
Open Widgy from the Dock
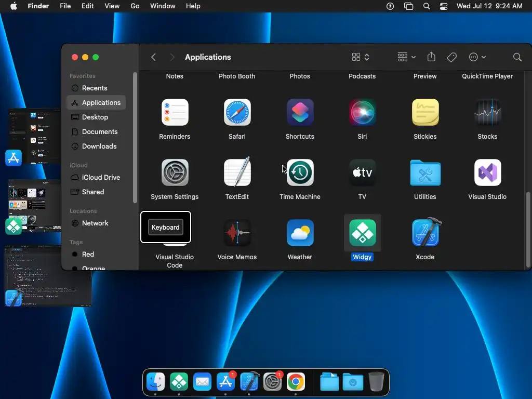pyautogui.click(x=179, y=382)
